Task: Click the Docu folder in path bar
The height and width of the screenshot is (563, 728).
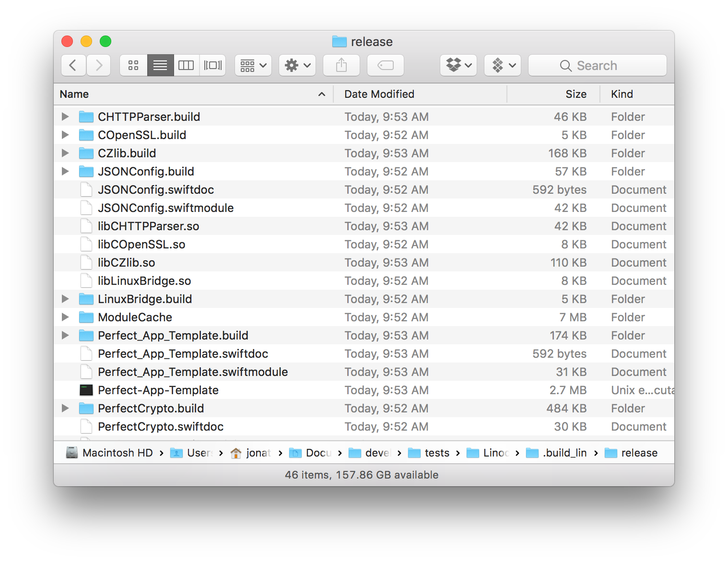Action: coord(311,453)
